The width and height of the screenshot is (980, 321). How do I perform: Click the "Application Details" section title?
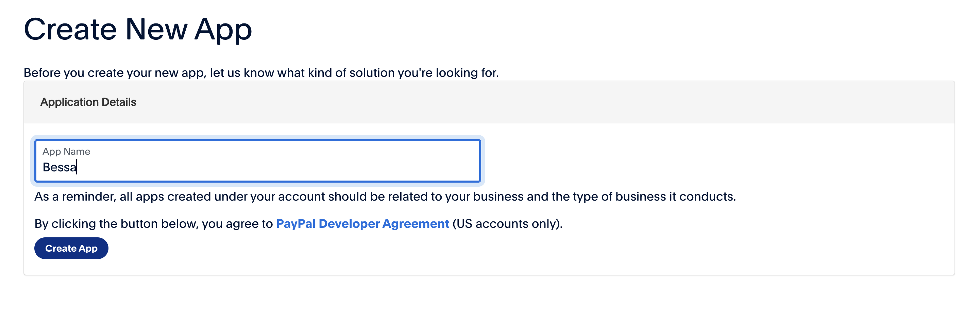coord(88,102)
